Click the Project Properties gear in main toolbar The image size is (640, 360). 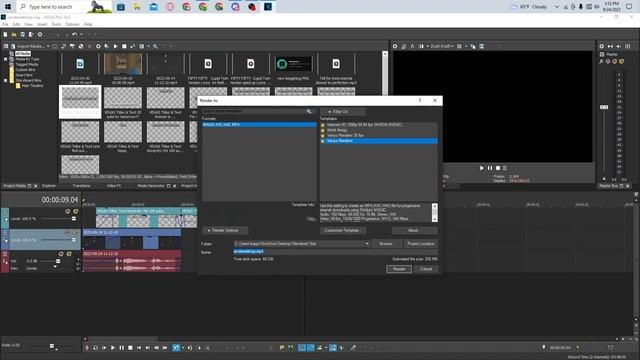(40, 35)
